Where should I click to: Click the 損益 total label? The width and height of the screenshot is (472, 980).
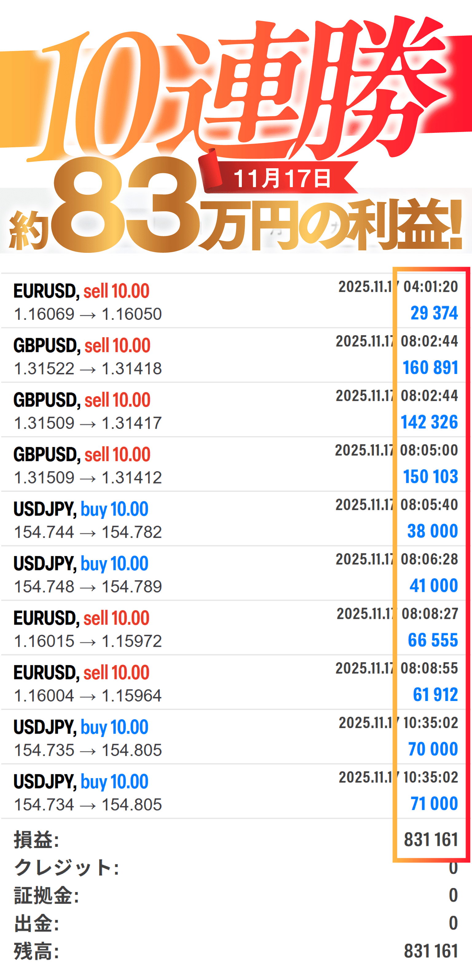37,840
